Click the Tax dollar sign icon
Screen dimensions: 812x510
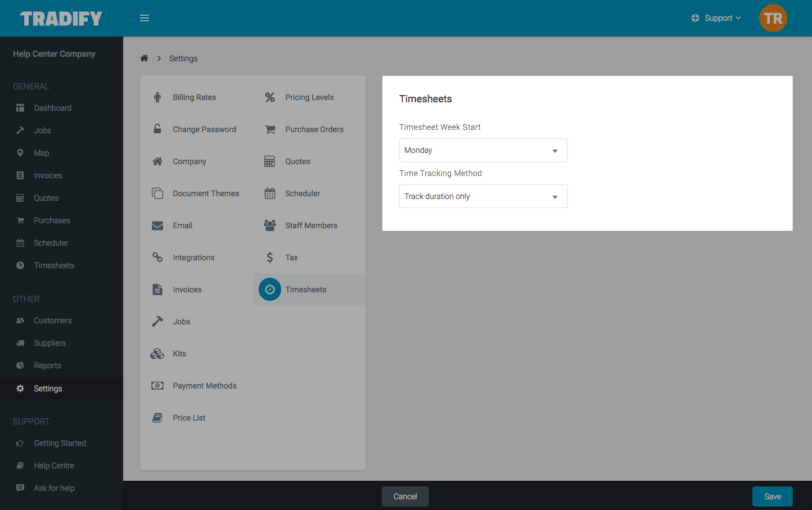pos(270,258)
